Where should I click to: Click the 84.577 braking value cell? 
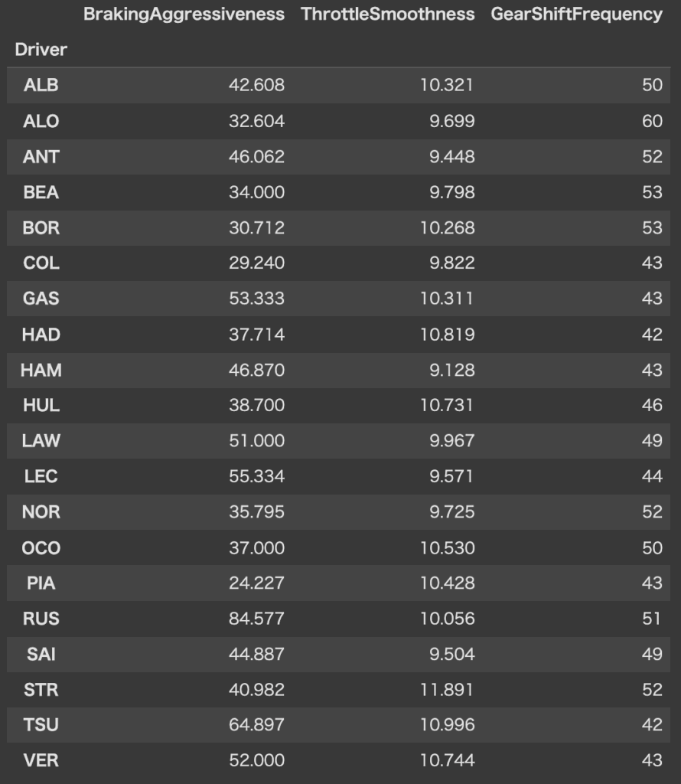(x=256, y=619)
